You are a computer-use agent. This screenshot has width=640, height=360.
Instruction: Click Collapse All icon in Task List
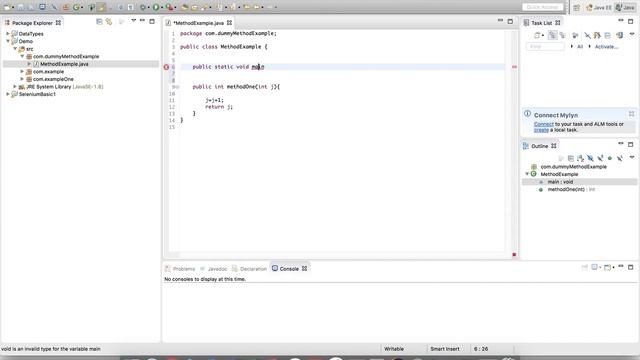point(608,36)
